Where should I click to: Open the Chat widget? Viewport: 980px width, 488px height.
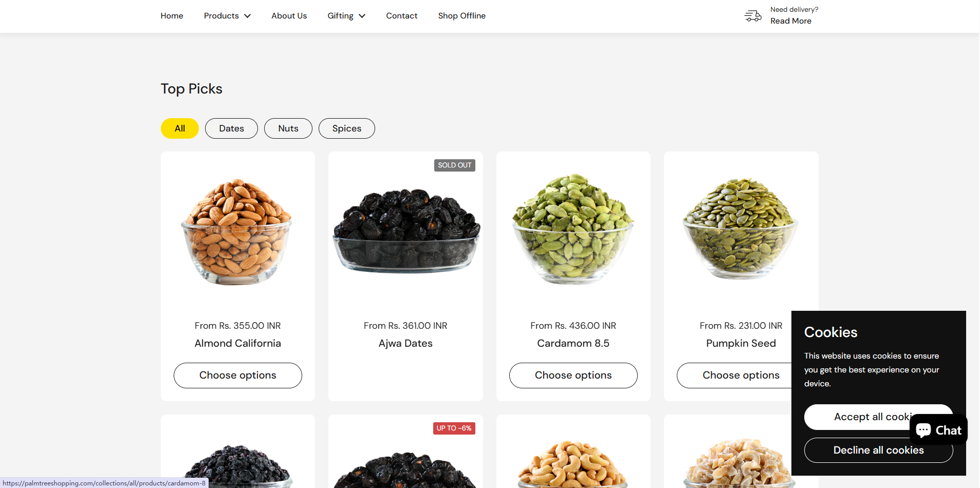[x=938, y=430]
